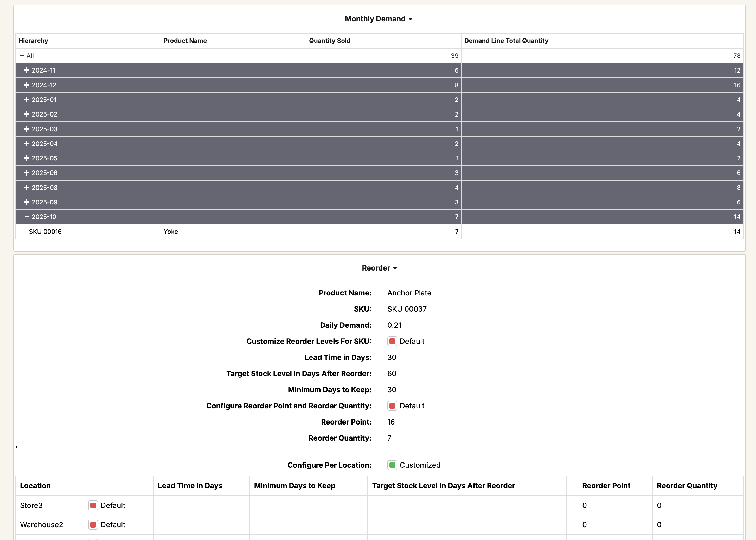The width and height of the screenshot is (756, 540).
Task: Click the Demand Line Total Quantity header
Action: [506, 41]
